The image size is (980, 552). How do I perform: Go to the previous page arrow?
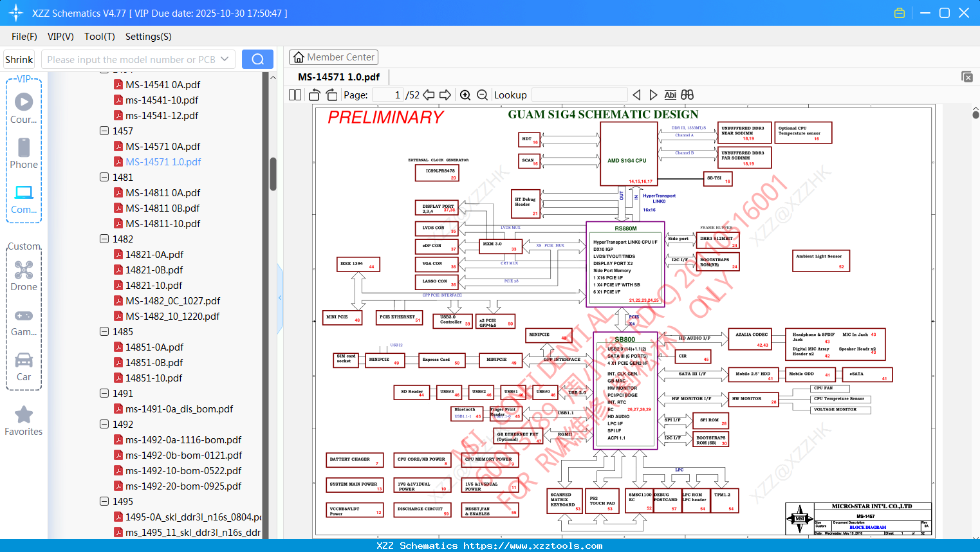[429, 95]
